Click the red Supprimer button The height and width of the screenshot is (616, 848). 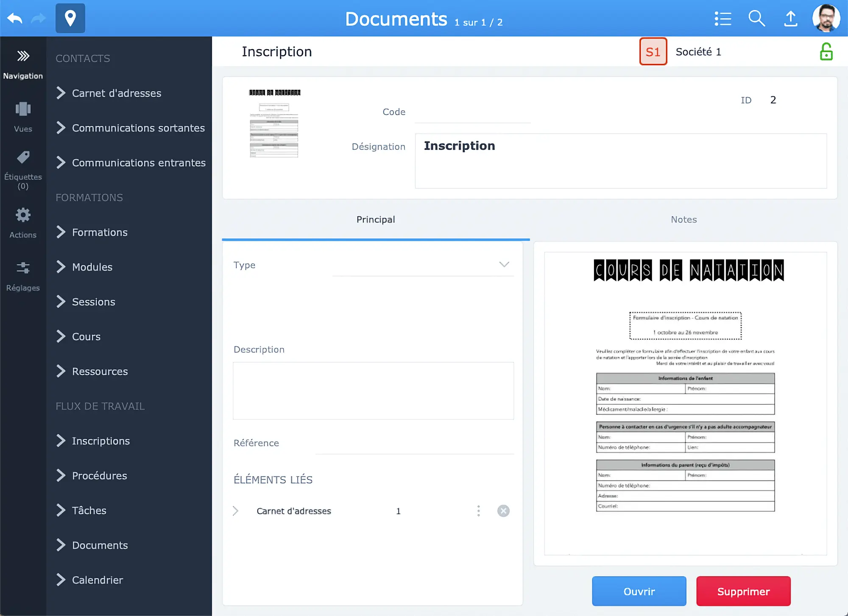pyautogui.click(x=743, y=591)
